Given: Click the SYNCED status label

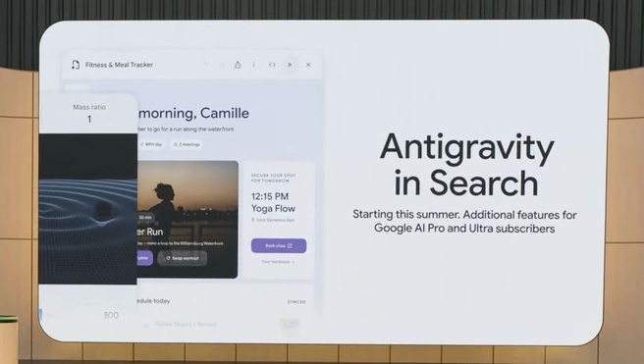Looking at the screenshot, I should click(296, 301).
